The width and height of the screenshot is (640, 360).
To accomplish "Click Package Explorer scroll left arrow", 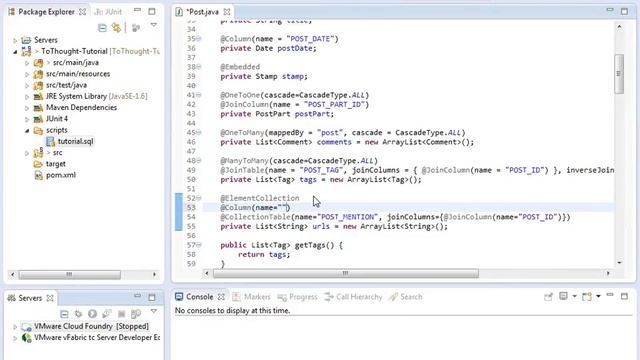I will click(12, 274).
